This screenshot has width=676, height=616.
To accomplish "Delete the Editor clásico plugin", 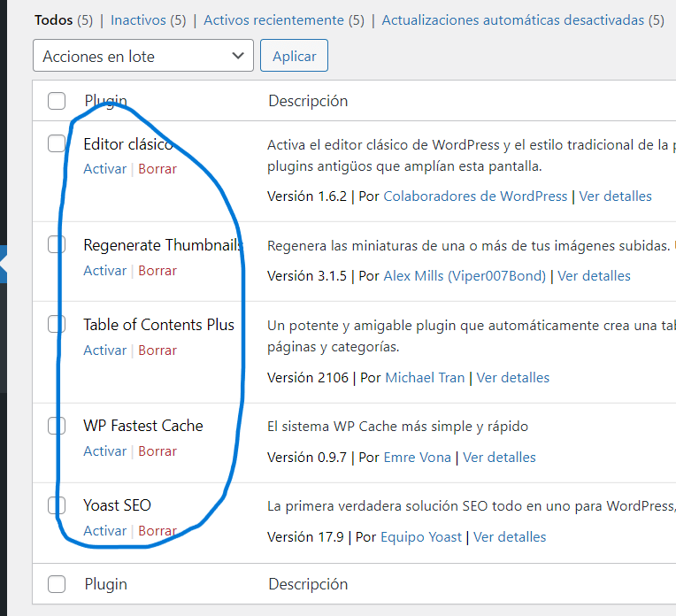I will 157,169.
